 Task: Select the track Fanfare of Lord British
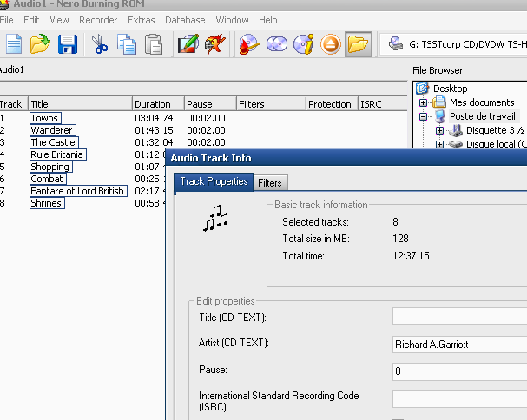click(x=78, y=191)
